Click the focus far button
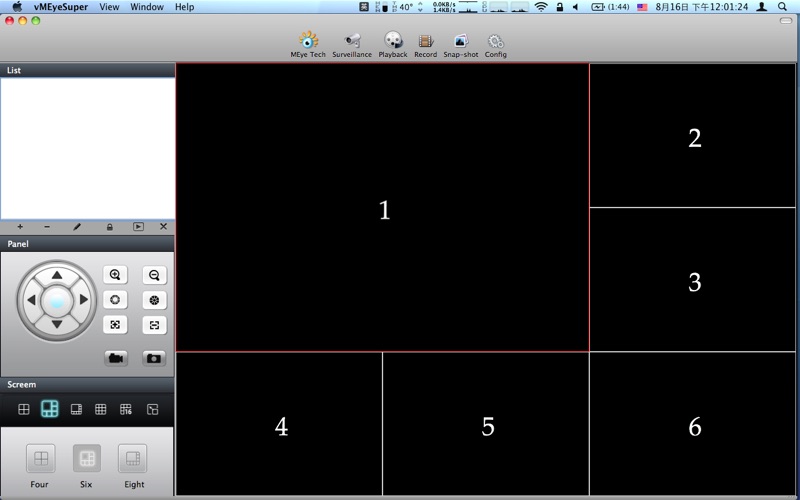 (x=154, y=325)
